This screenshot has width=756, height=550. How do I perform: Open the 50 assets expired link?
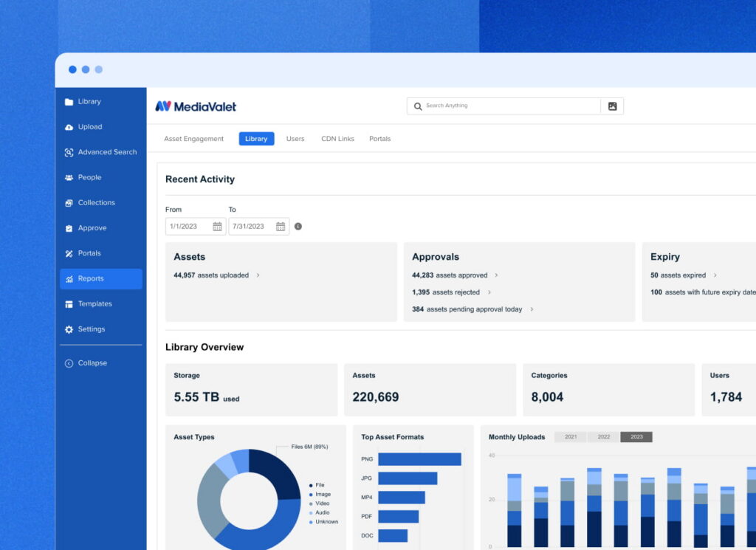tap(678, 275)
